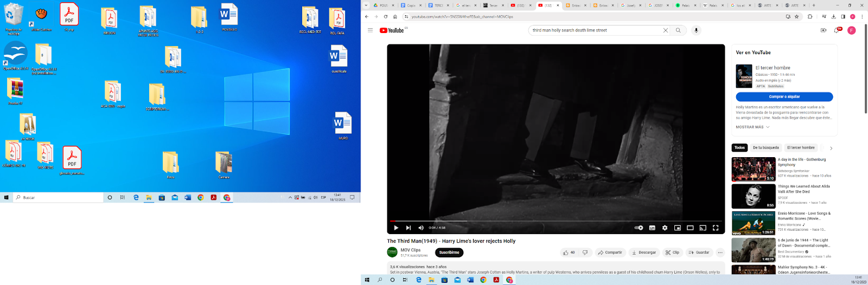Screen dimensions: 868x285
Task: Open the MURO Word file on desktop
Action: [x=343, y=126]
